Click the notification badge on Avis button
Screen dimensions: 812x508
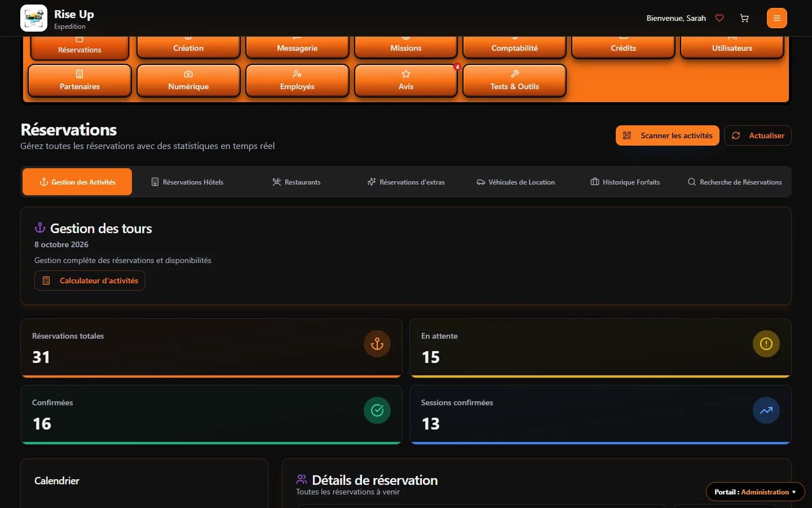tap(457, 67)
